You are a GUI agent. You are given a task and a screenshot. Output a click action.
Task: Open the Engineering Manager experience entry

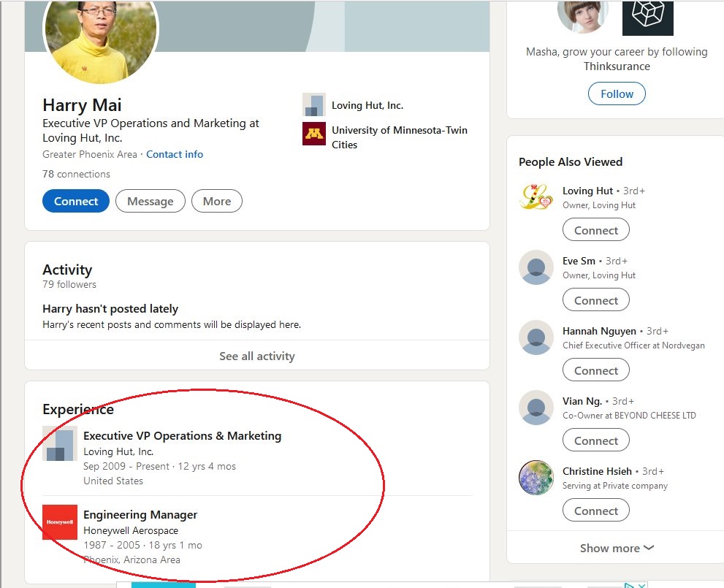click(x=140, y=515)
